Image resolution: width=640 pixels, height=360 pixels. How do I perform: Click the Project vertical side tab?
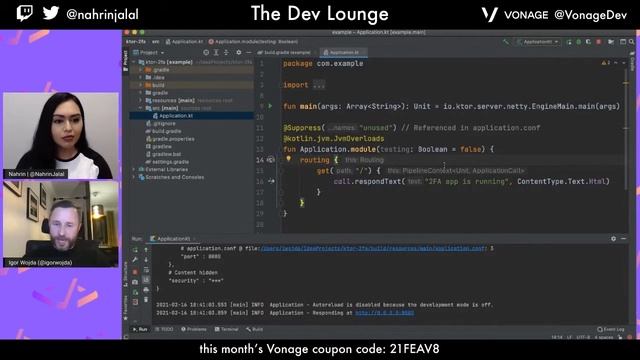[x=125, y=61]
